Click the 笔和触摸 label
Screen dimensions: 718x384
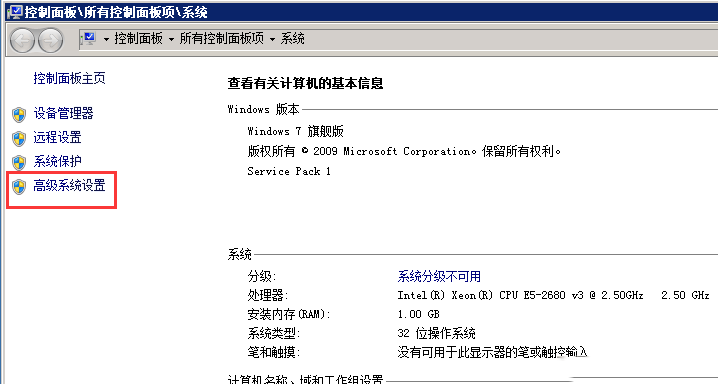pyautogui.click(x=274, y=352)
